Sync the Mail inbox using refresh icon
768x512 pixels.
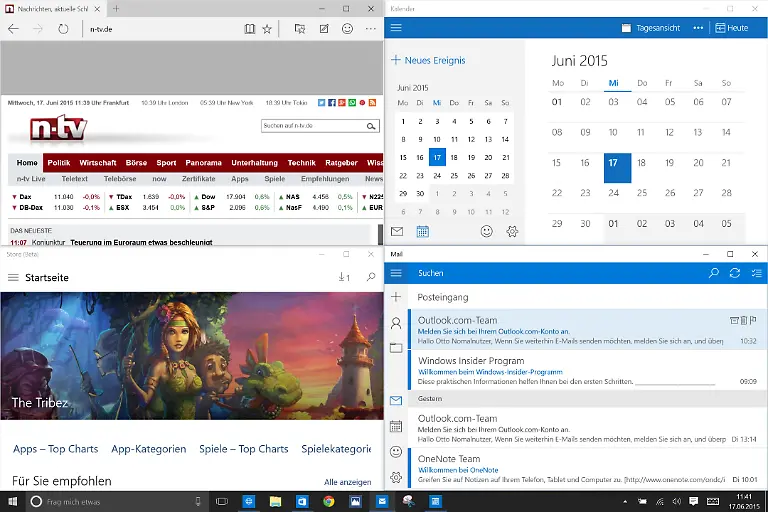click(735, 273)
